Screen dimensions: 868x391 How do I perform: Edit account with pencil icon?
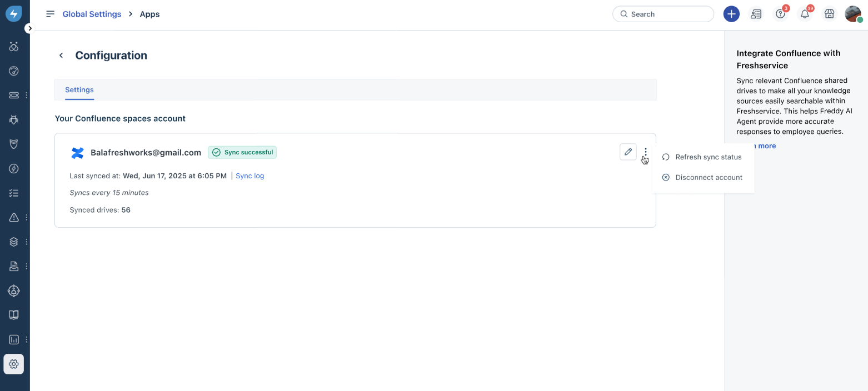point(628,152)
